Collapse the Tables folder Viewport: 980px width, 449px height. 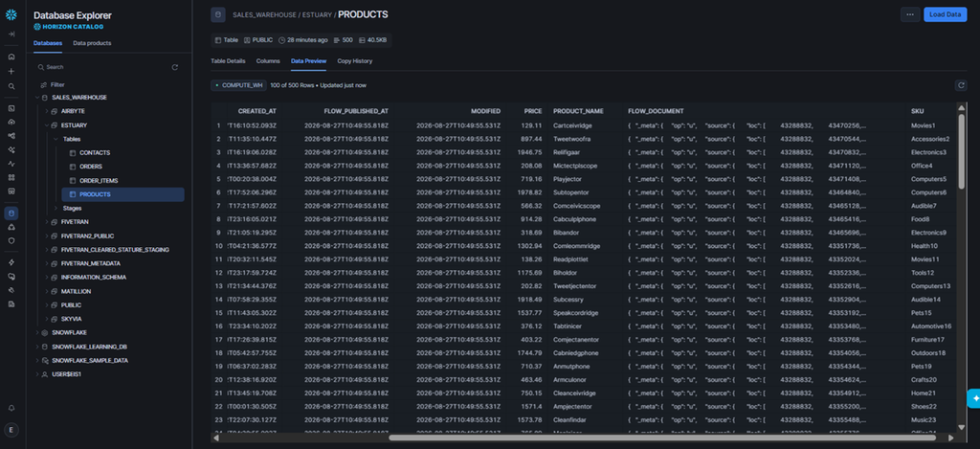coord(56,139)
